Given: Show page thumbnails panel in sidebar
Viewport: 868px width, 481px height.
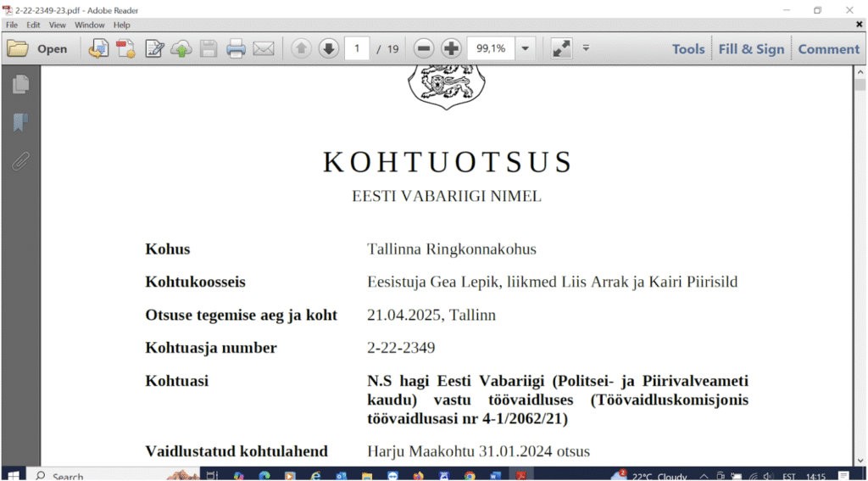Looking at the screenshot, I should point(20,84).
